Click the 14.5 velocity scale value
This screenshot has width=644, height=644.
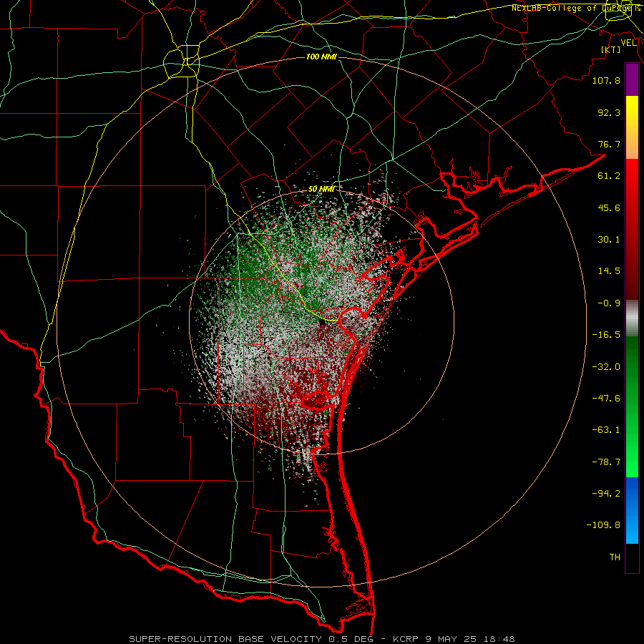(609, 271)
